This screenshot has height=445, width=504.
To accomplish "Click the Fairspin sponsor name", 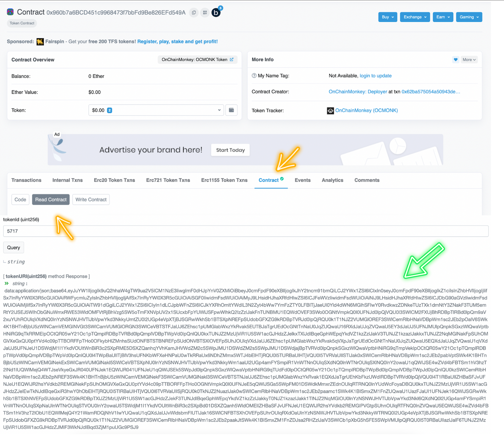I will click(x=55, y=41).
